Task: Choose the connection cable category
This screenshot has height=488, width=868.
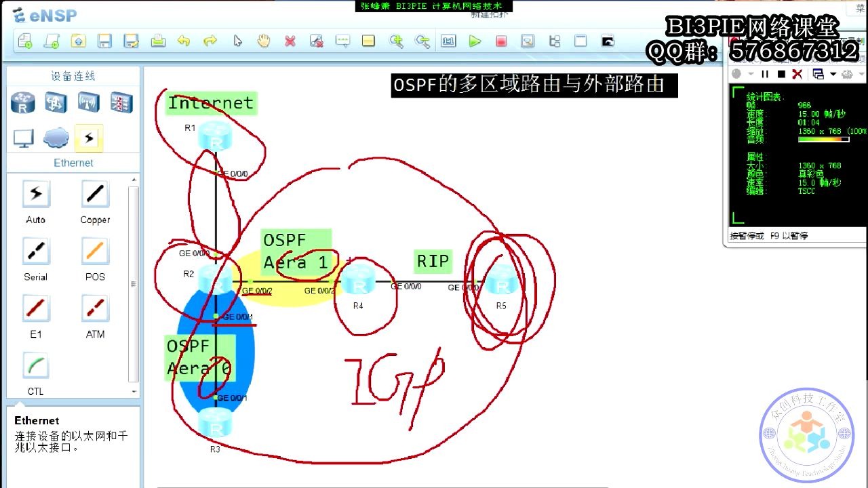Action: tap(89, 138)
